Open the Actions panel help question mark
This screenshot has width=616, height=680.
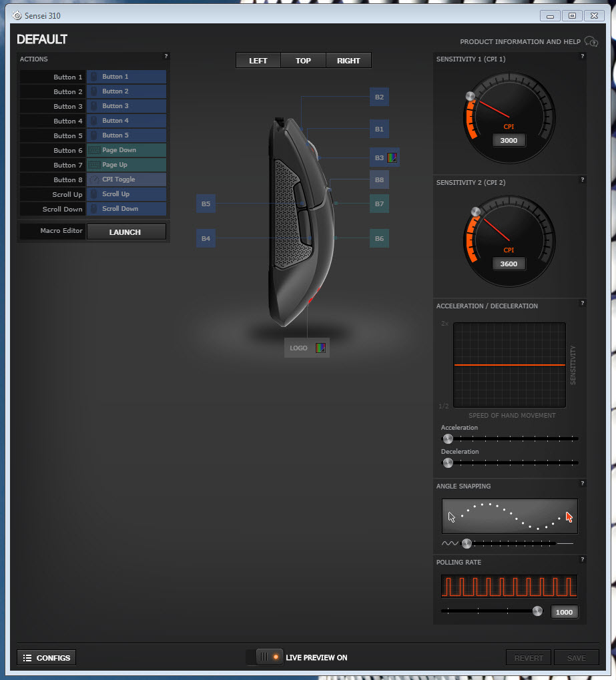click(x=166, y=56)
